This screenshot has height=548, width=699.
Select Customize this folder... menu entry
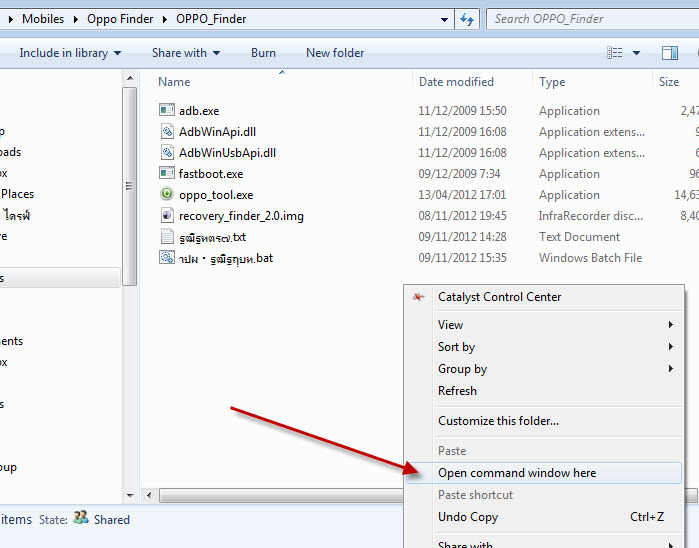pyautogui.click(x=498, y=421)
